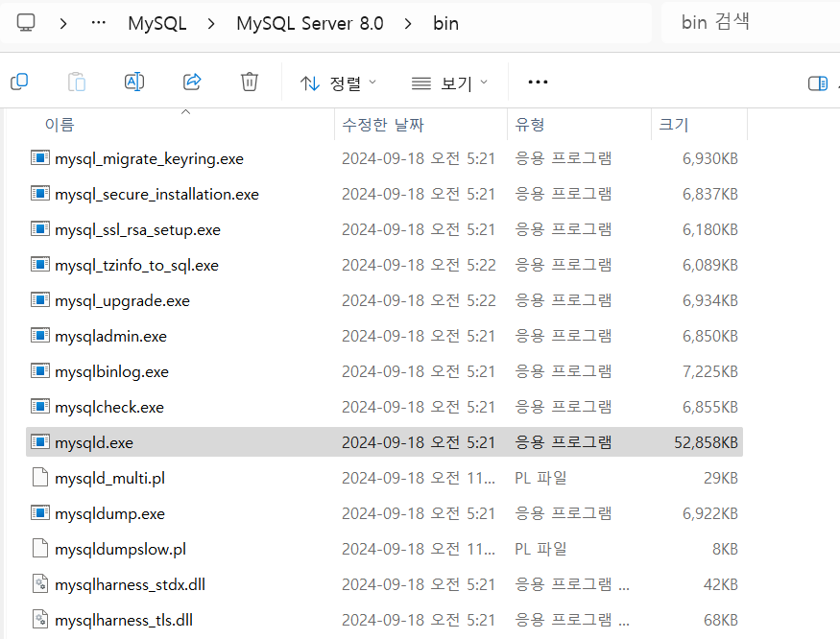Click file name mysql_secure_installation.exe
This screenshot has height=639, width=840.
click(x=156, y=195)
